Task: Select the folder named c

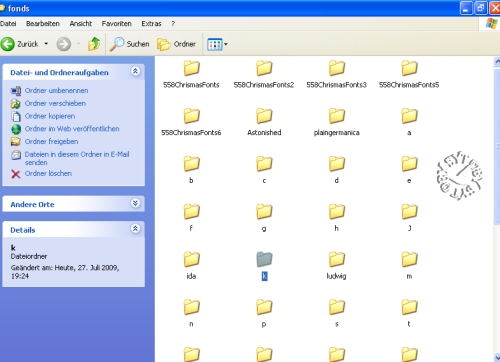Action: [x=264, y=170]
